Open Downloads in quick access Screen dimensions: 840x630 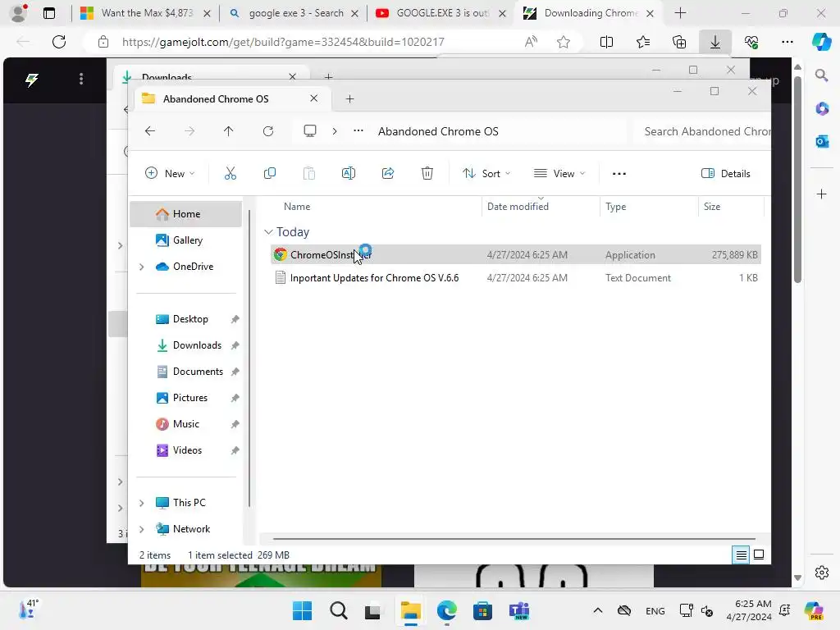[186, 345]
